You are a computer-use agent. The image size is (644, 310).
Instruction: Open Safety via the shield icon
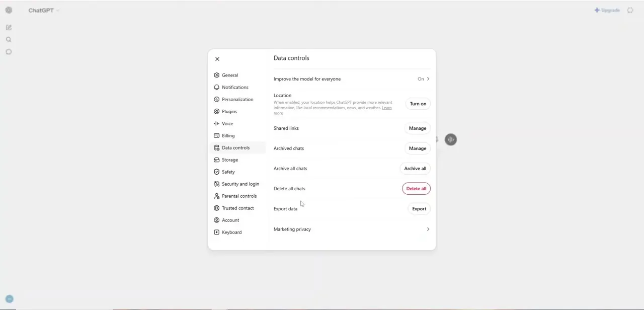coord(217,172)
